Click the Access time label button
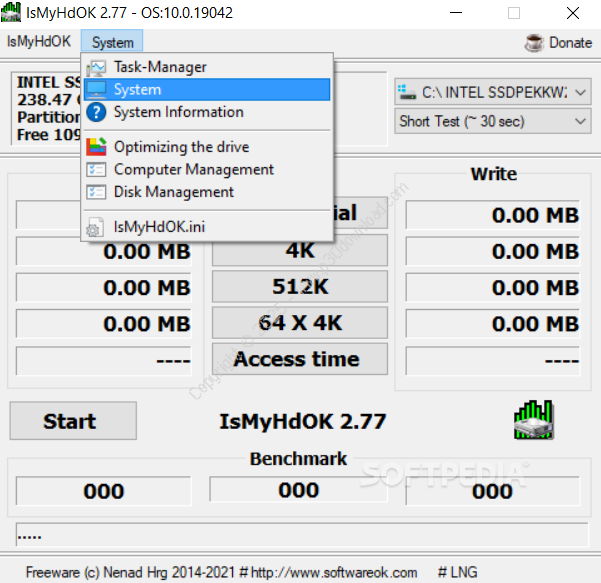The image size is (601, 583). pos(297,360)
